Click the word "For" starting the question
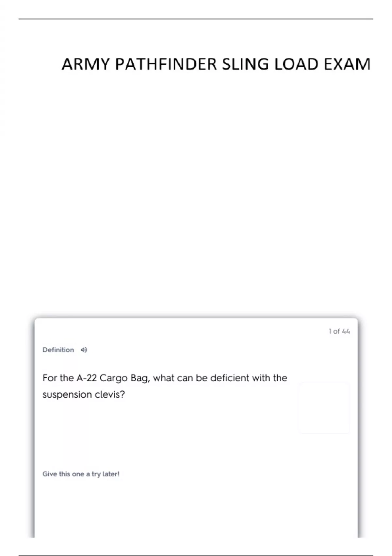 50,378
